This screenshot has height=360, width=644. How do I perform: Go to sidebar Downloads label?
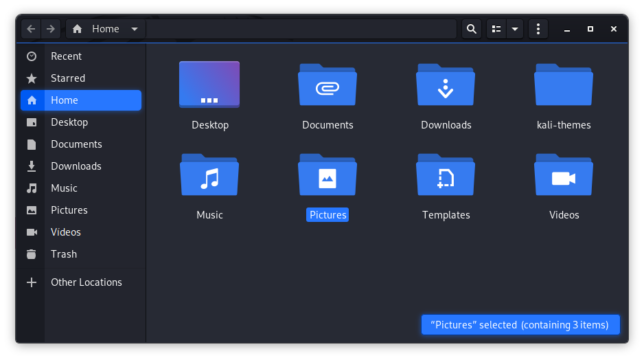coord(76,166)
